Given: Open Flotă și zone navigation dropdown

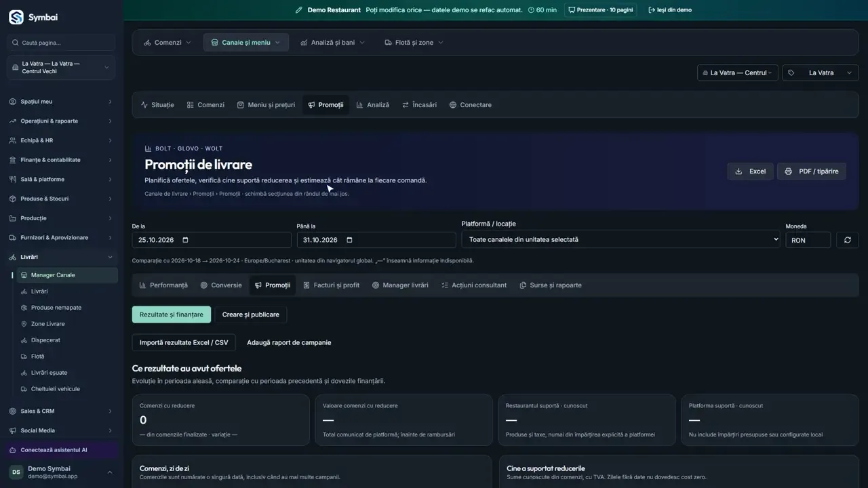Looking at the screenshot, I should [414, 43].
